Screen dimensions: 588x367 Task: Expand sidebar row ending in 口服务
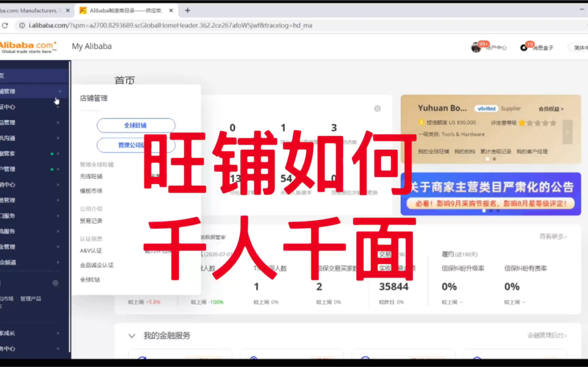pyautogui.click(x=34, y=216)
